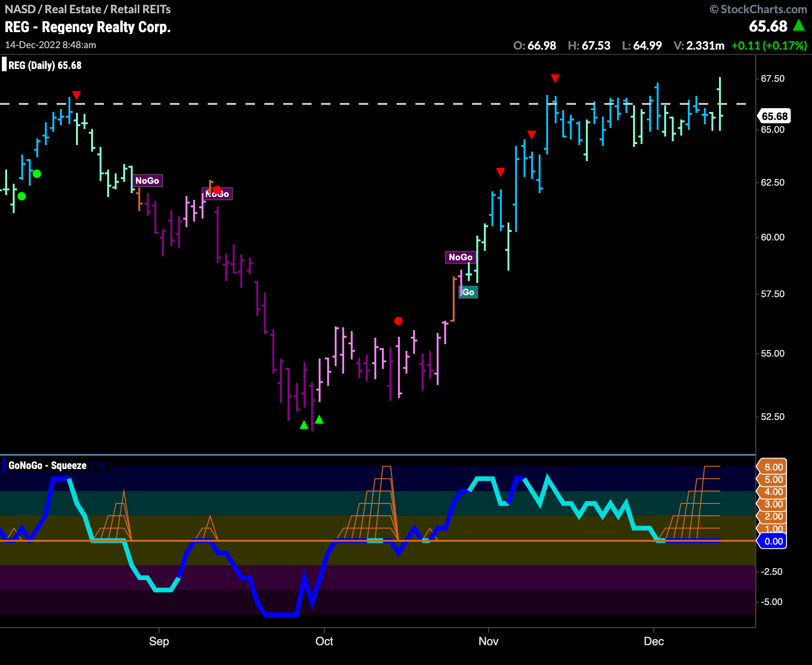Click the change value +0.11 (+0.17%)
812x665 pixels.
click(x=769, y=45)
